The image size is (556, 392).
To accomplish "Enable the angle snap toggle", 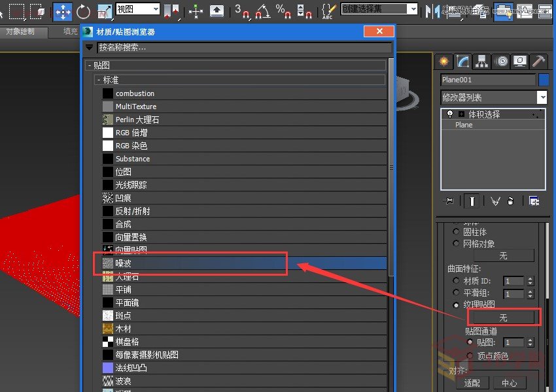I will click(x=264, y=10).
